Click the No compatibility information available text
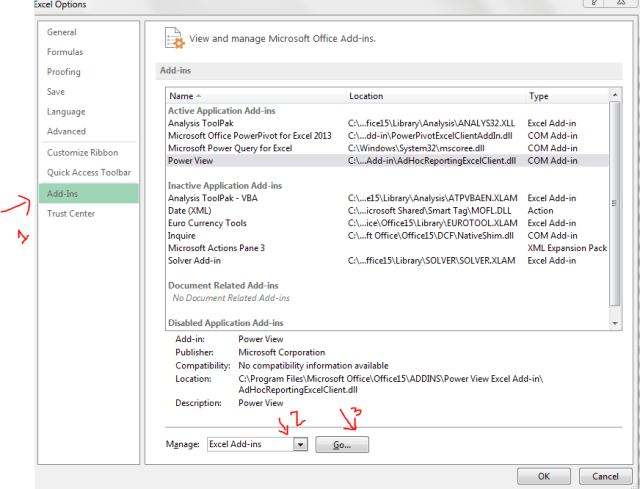640x489 pixels. click(313, 365)
